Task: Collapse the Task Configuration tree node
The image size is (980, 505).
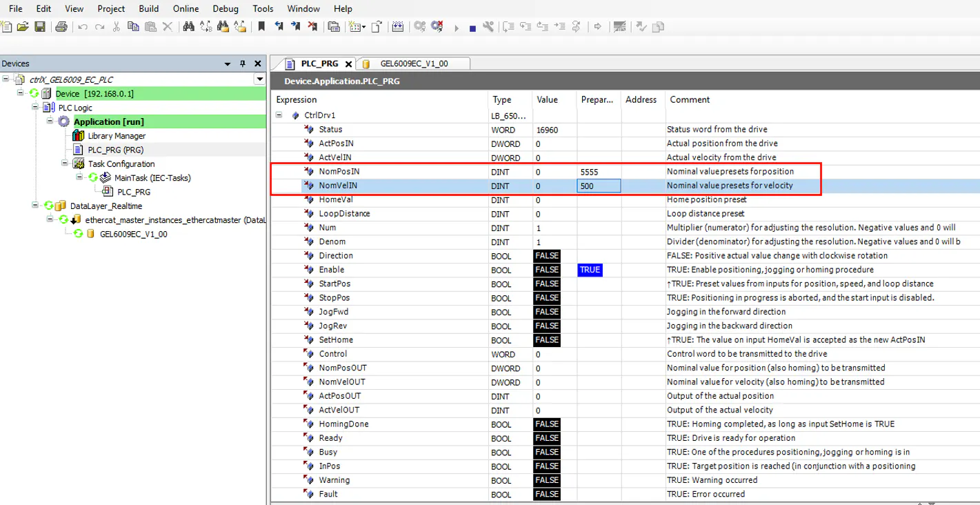Action: tap(65, 164)
